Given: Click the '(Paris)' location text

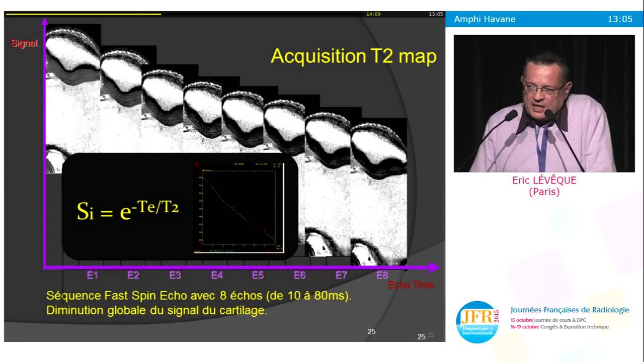Looking at the screenshot, I should point(544,192).
